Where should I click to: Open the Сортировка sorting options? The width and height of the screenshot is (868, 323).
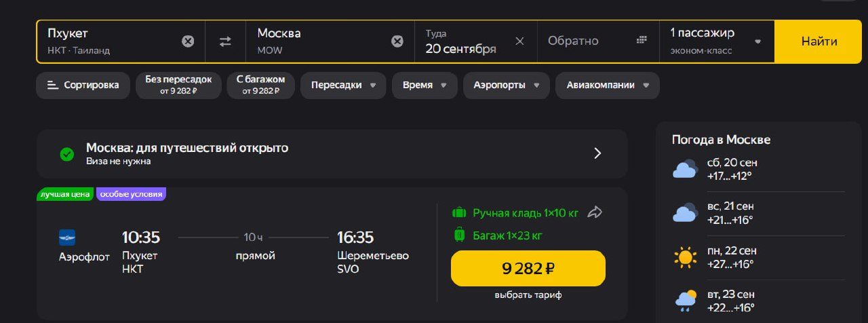click(x=83, y=85)
